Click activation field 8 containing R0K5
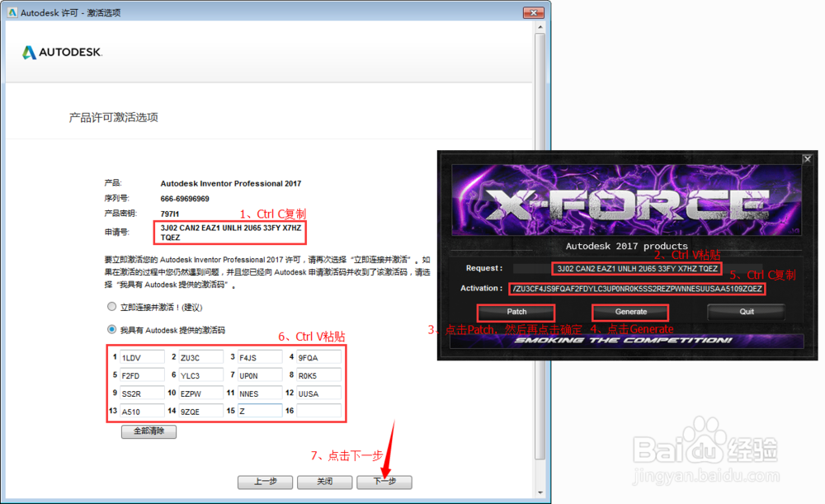825x504 pixels. click(318, 375)
